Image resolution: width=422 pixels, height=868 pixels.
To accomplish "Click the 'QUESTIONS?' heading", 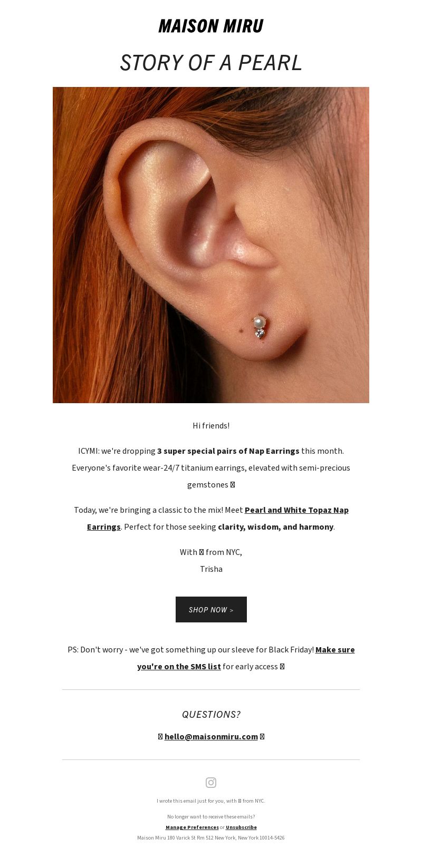I will 211,715.
